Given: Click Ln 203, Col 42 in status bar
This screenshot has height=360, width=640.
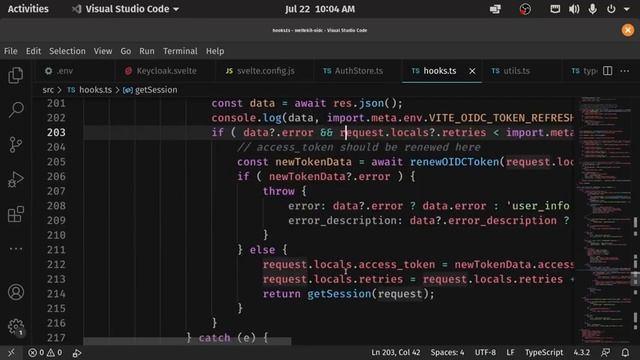Looking at the screenshot, I should (x=395, y=352).
